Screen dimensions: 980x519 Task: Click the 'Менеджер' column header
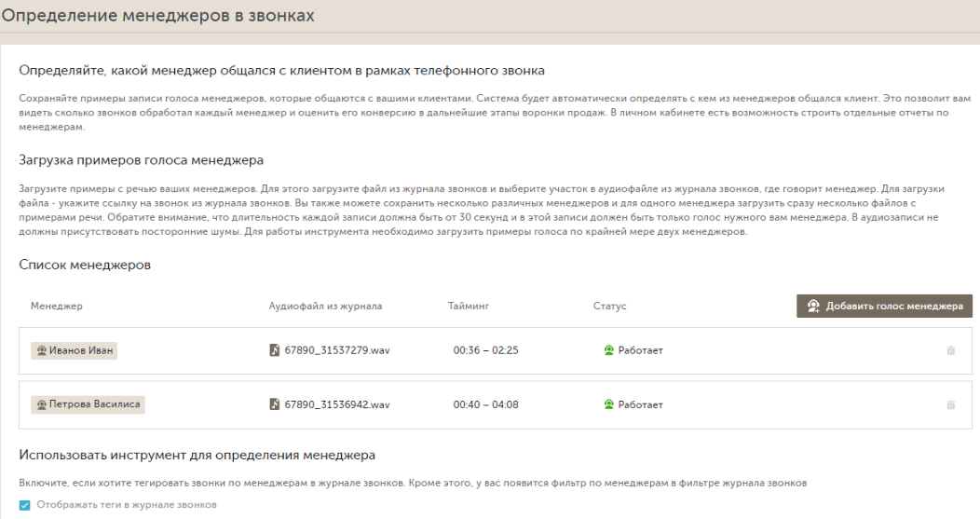tap(56, 306)
